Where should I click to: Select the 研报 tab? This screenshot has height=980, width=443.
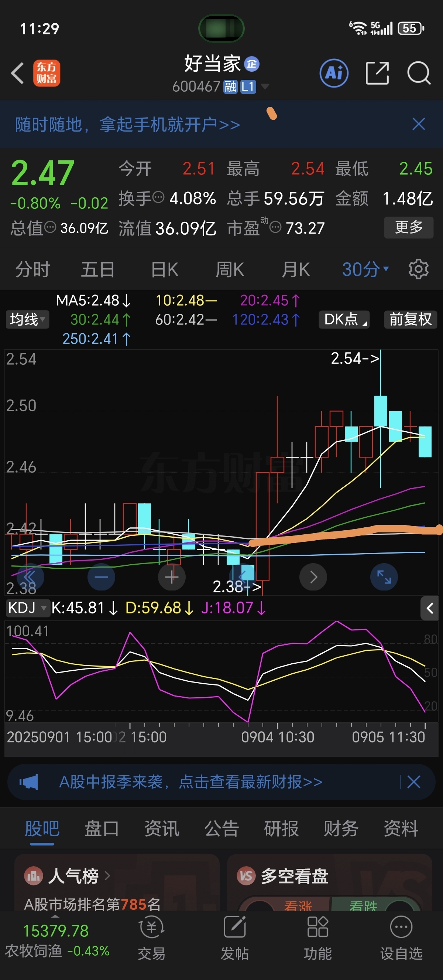tap(281, 828)
